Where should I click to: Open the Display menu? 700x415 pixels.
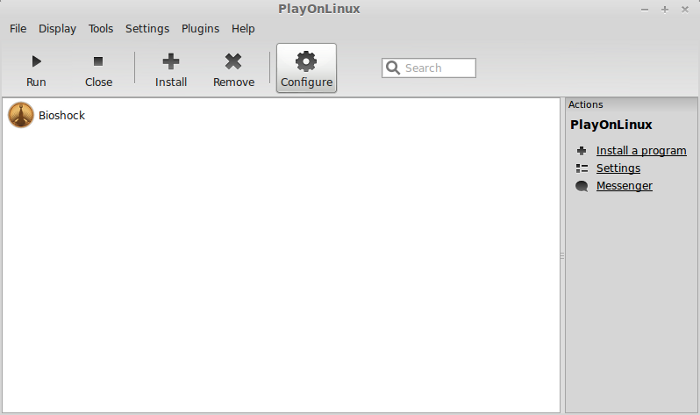pos(57,29)
